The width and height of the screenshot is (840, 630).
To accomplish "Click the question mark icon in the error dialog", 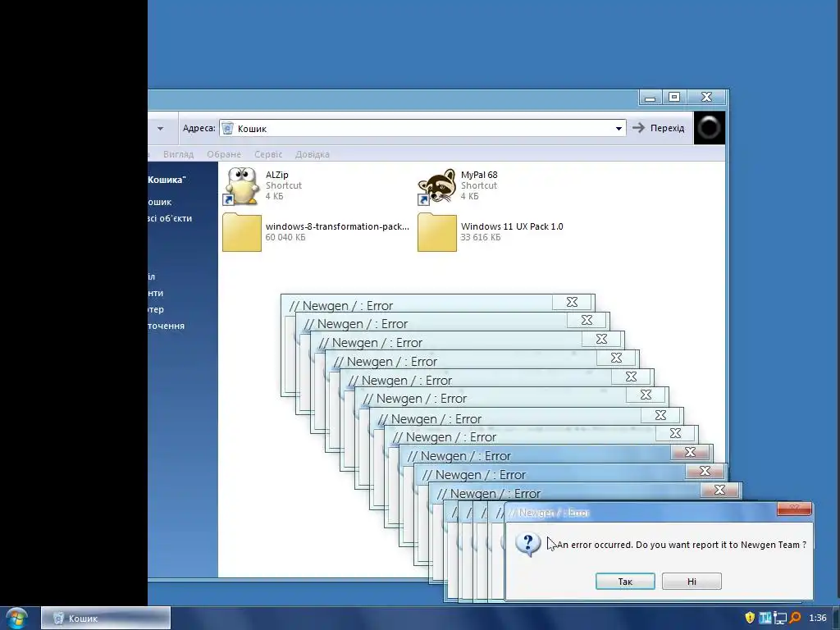I will coord(527,545).
